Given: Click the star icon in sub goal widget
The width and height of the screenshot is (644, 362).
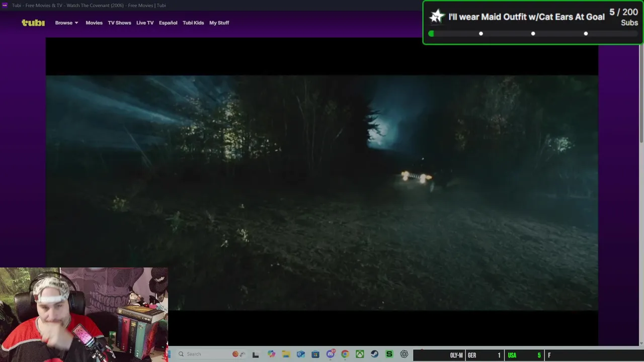Looking at the screenshot, I should point(437,17).
